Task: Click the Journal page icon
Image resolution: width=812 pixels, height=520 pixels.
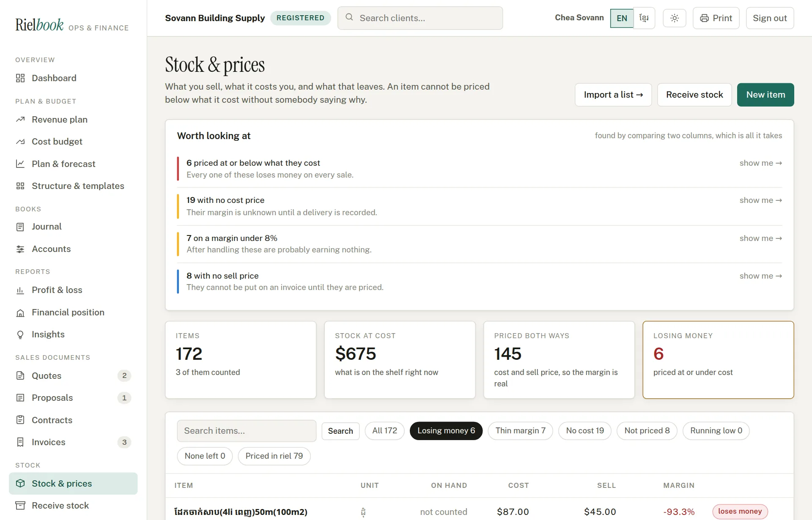Action: (20, 227)
